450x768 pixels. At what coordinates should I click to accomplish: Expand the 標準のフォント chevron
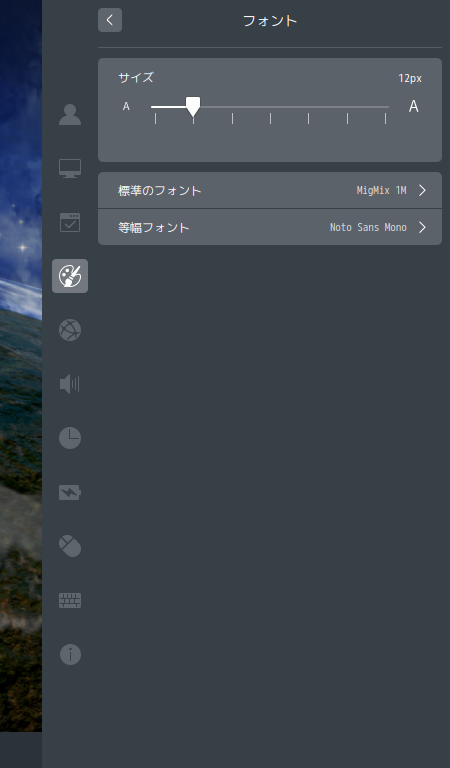422,191
